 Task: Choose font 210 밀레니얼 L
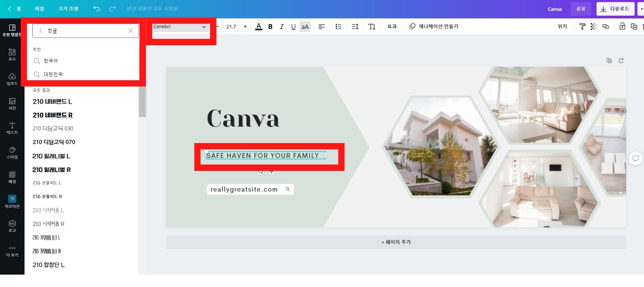51,156
